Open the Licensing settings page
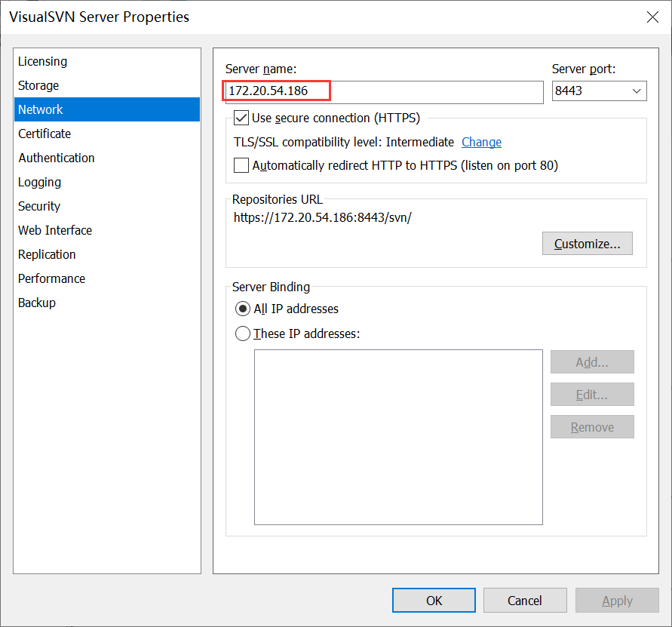The image size is (672, 627). pyautogui.click(x=106, y=61)
